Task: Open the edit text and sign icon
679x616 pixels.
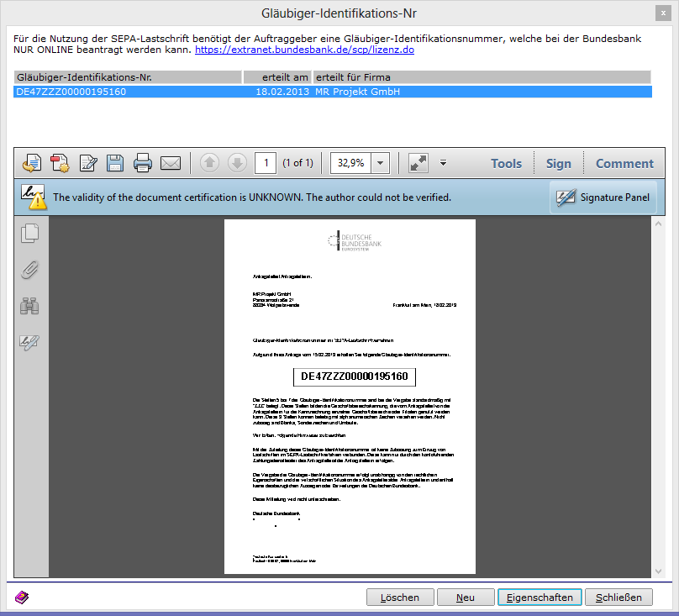Action: (x=88, y=163)
